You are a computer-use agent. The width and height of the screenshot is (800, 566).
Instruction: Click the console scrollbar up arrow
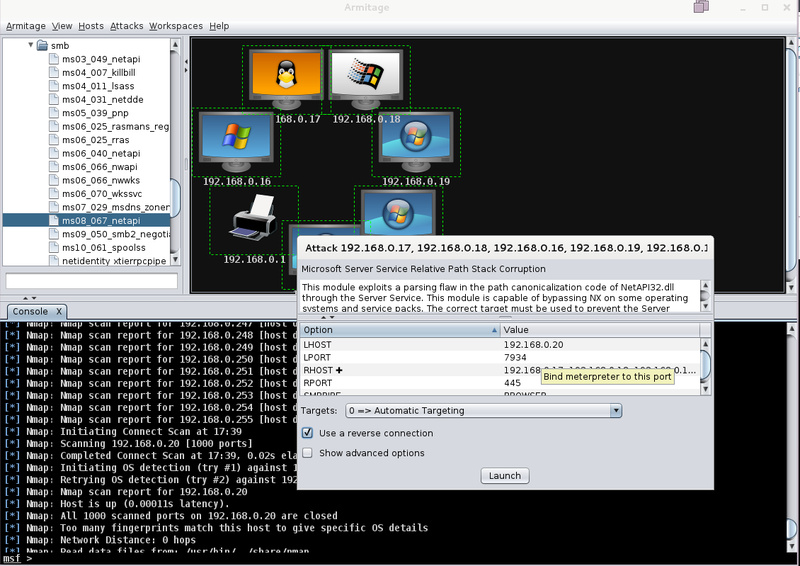791,328
